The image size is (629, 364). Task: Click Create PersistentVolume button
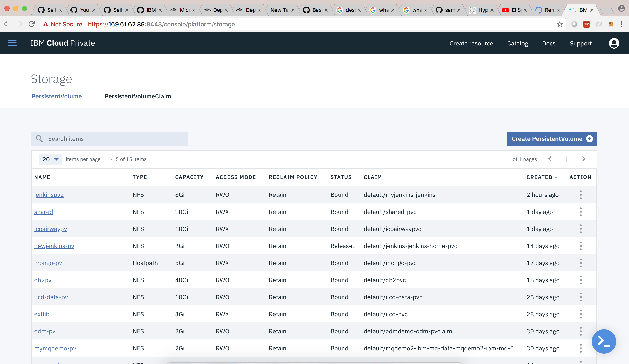[552, 139]
